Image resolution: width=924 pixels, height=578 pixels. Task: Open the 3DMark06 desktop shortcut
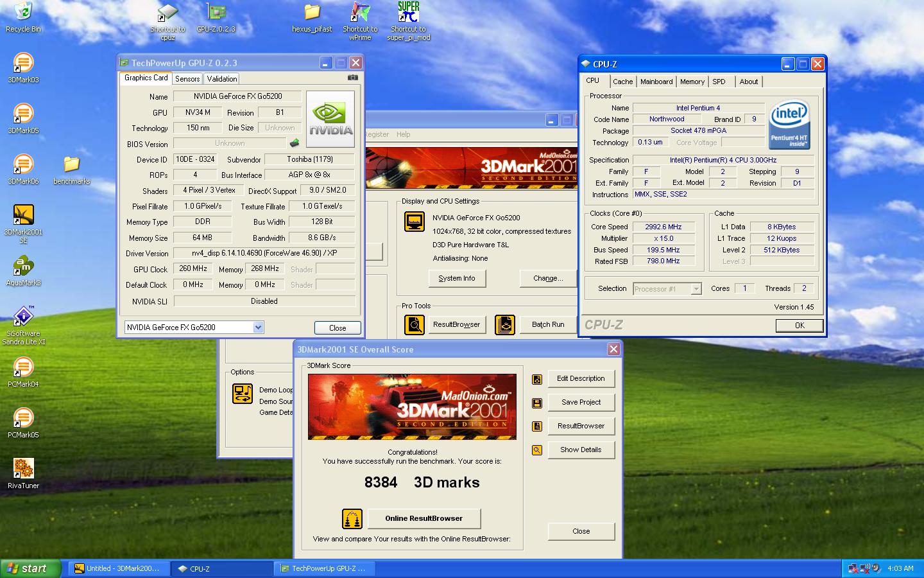tap(23, 169)
